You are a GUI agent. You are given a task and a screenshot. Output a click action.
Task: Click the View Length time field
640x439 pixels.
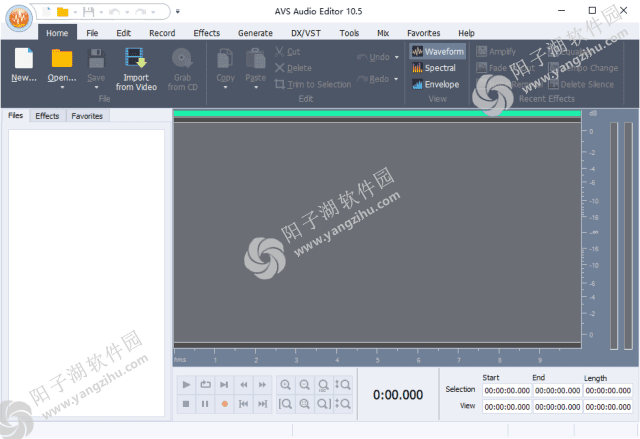pyautogui.click(x=608, y=407)
